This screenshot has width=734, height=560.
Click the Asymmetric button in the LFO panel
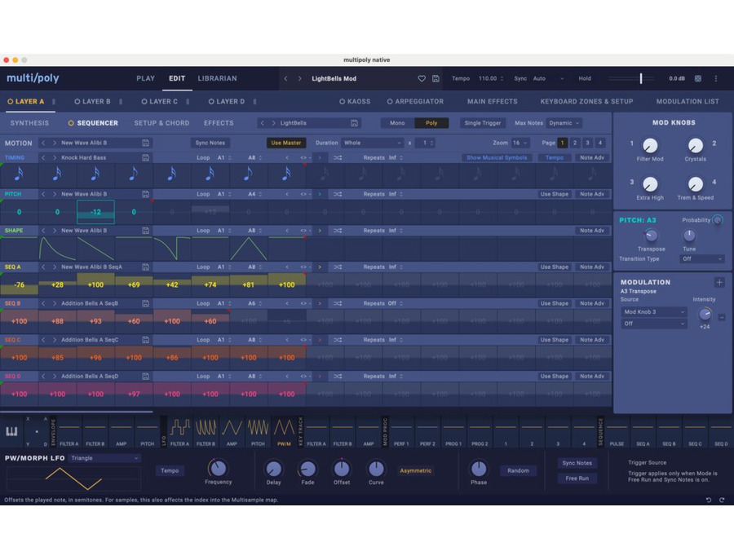[416, 470]
